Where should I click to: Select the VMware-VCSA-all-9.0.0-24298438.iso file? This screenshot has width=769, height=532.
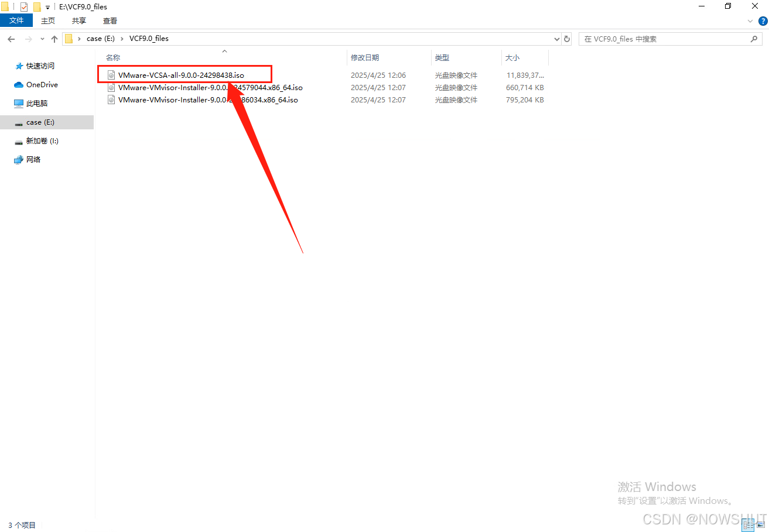(x=181, y=75)
